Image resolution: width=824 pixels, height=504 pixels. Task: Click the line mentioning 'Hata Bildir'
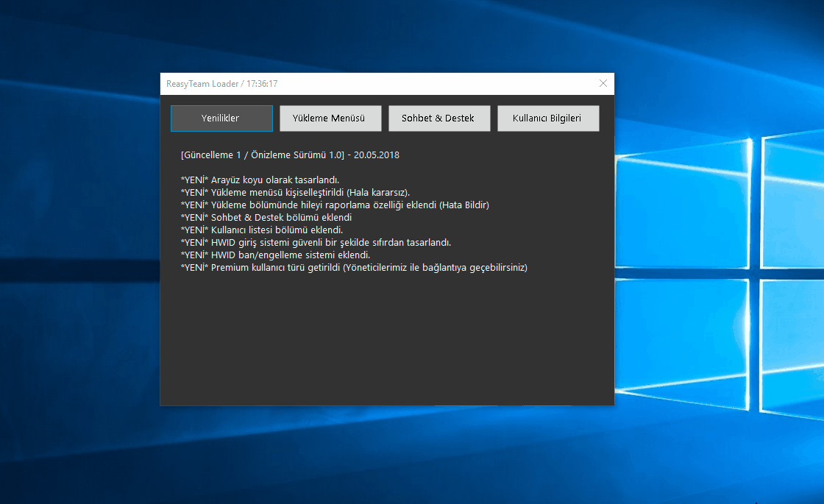pos(335,205)
